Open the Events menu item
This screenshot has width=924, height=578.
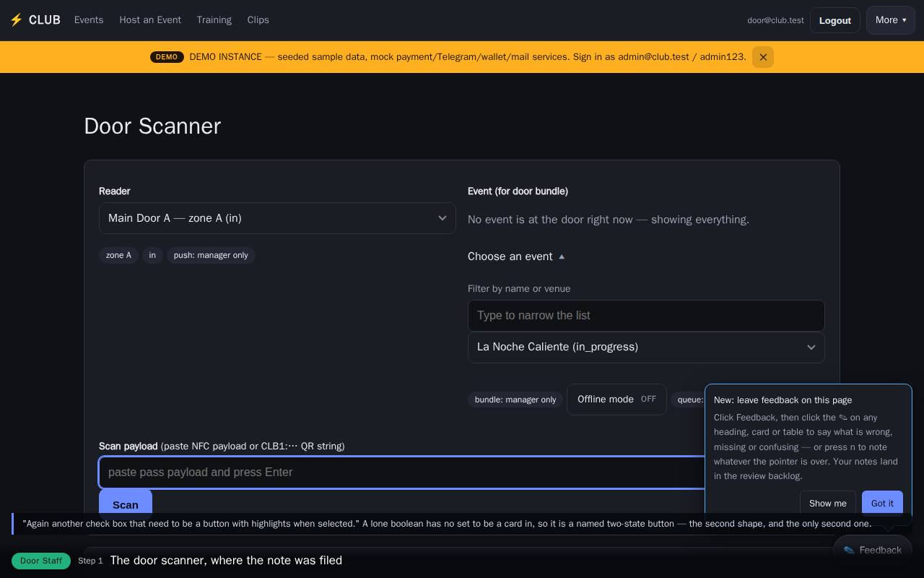pyautogui.click(x=89, y=20)
